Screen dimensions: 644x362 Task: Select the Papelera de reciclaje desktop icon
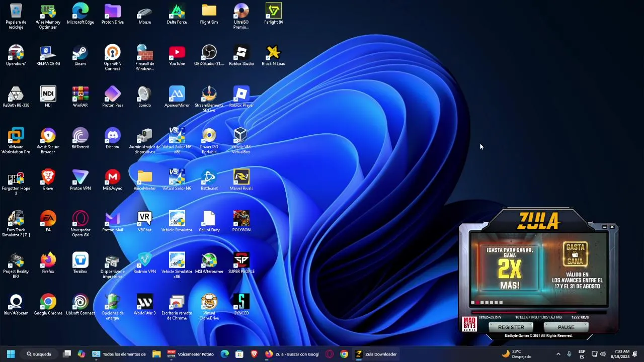[16, 16]
